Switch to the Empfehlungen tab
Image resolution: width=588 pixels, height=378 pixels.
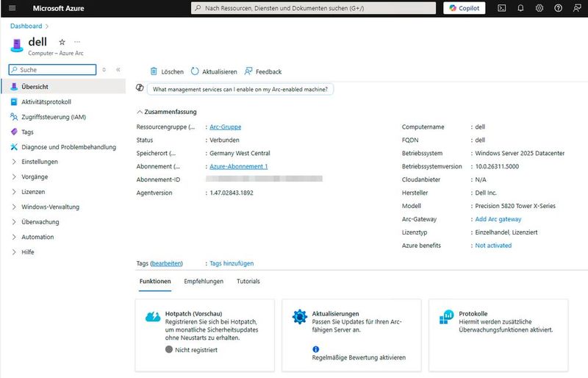coord(204,281)
